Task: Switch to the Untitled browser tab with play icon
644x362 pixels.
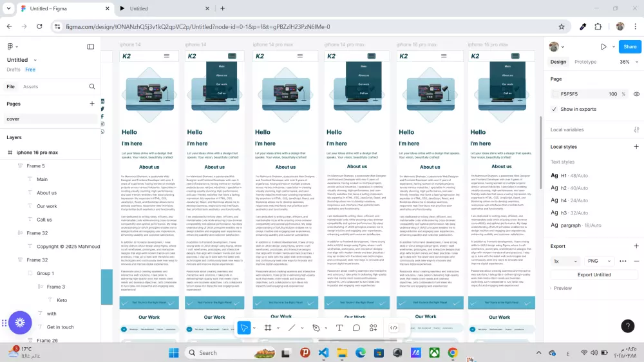Action: tap(164, 8)
